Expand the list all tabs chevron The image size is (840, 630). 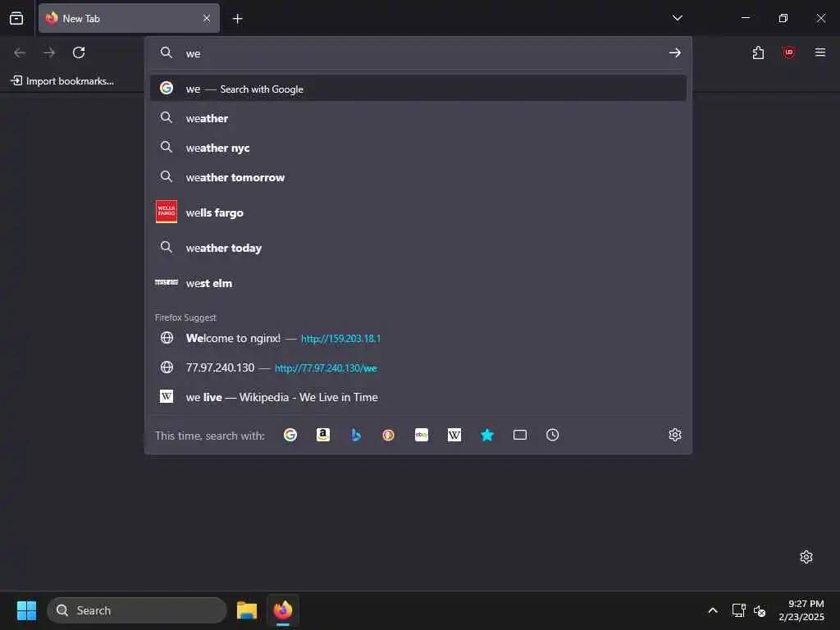click(x=677, y=18)
